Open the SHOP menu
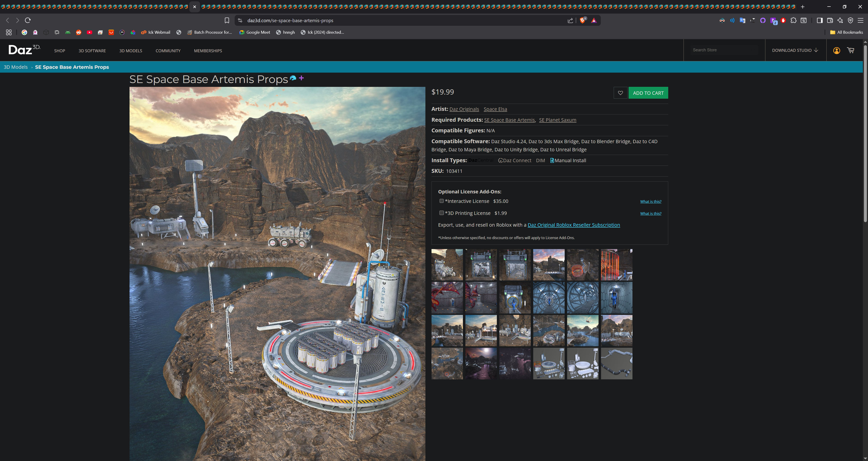The image size is (868, 461). tap(60, 51)
